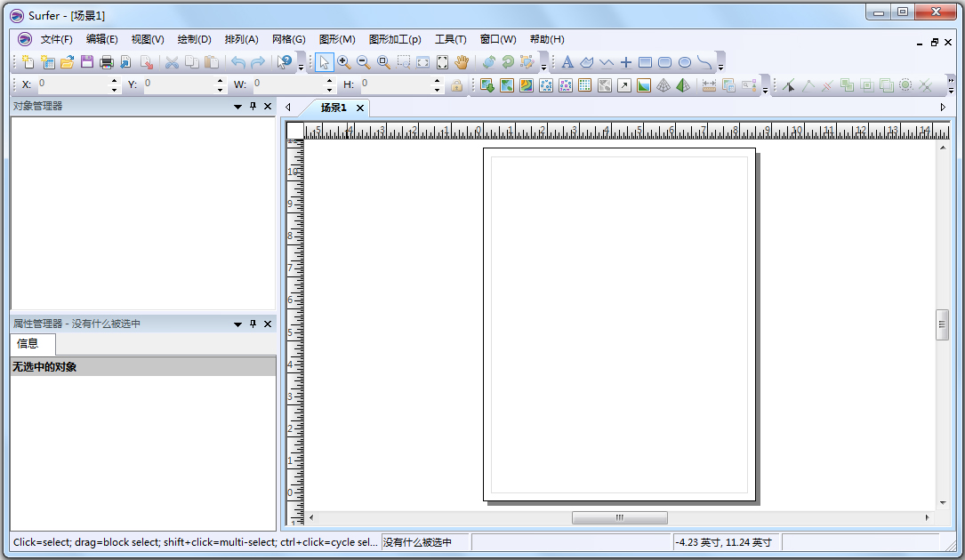Close the Property Manager panel

[268, 323]
